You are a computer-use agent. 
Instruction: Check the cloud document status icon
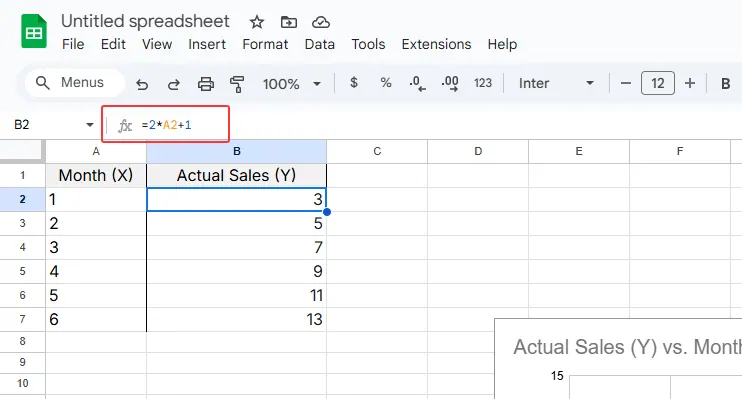[321, 22]
